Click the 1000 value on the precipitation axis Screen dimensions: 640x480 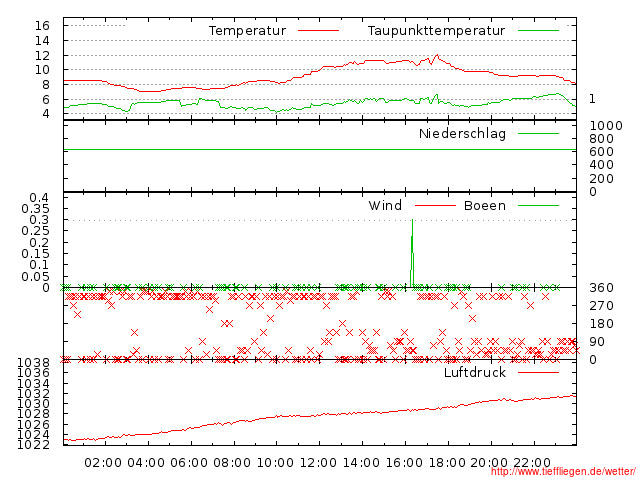pos(606,125)
